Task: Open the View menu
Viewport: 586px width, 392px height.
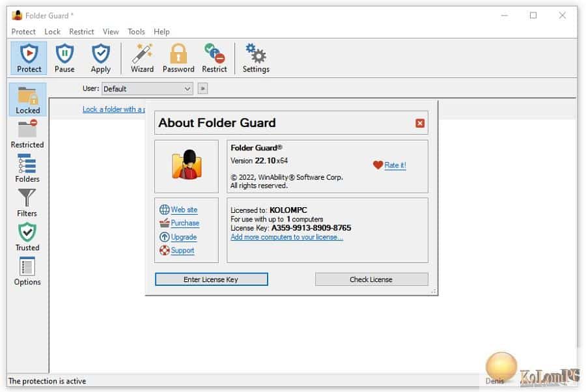Action: [111, 32]
